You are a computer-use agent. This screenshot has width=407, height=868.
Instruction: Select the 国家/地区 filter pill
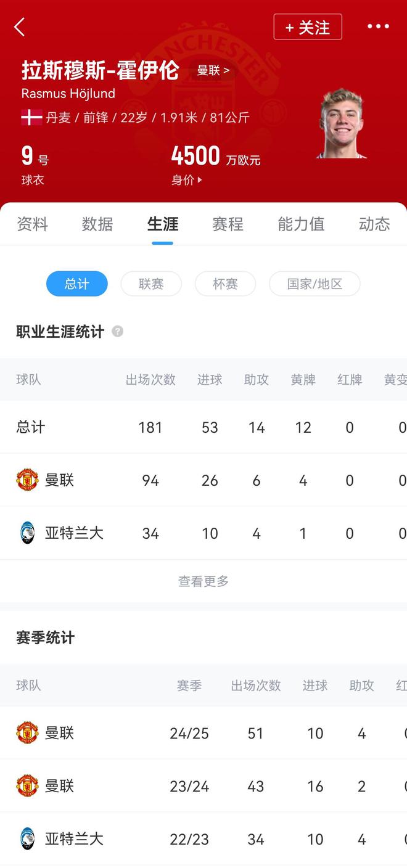point(314,284)
